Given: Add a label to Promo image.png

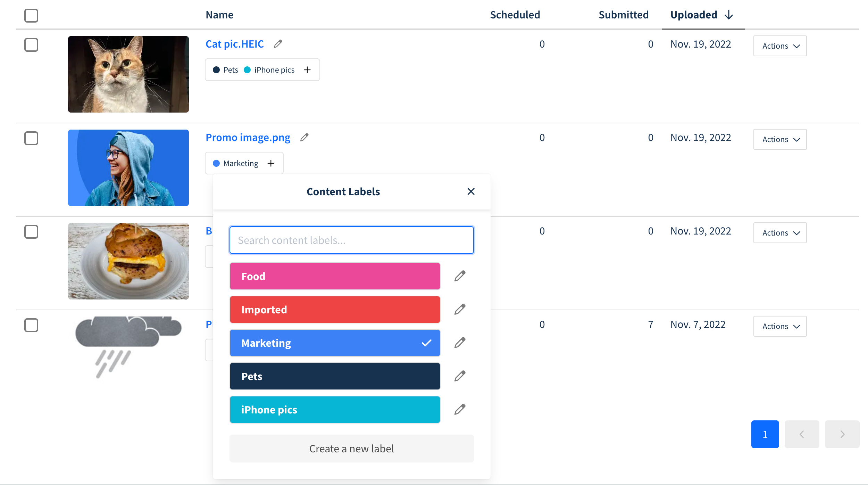Looking at the screenshot, I should pos(271,163).
